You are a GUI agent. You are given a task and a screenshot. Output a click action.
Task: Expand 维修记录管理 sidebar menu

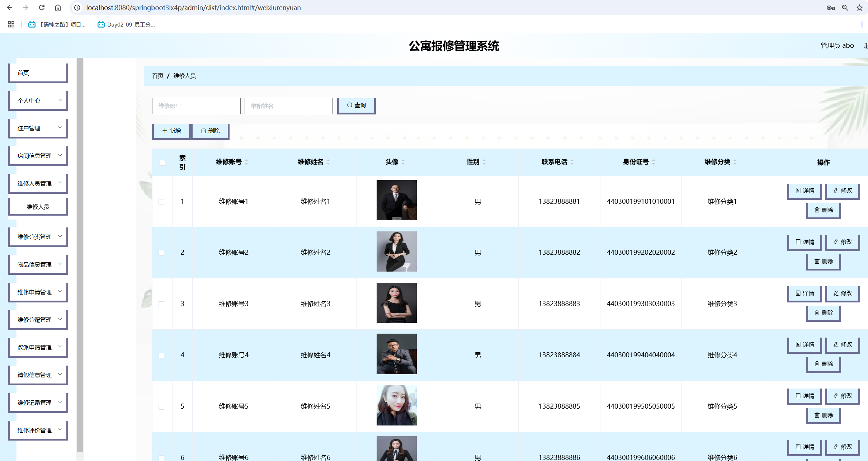38,403
